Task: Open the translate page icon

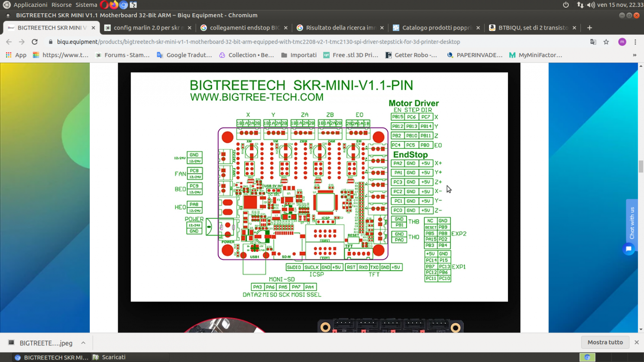Action: pyautogui.click(x=593, y=42)
